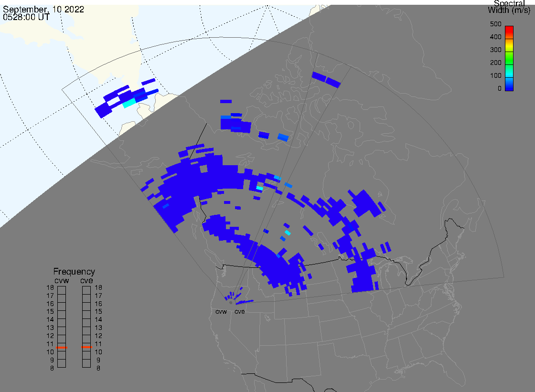Click the "8" label left of the cvw bar
This screenshot has height=392, width=535.
pyautogui.click(x=52, y=368)
